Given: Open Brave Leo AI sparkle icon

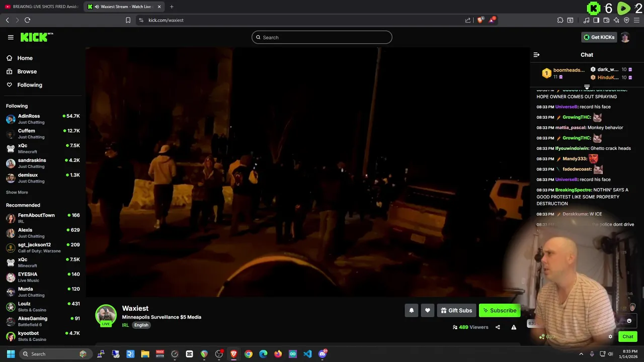Looking at the screenshot, I should [x=616, y=20].
